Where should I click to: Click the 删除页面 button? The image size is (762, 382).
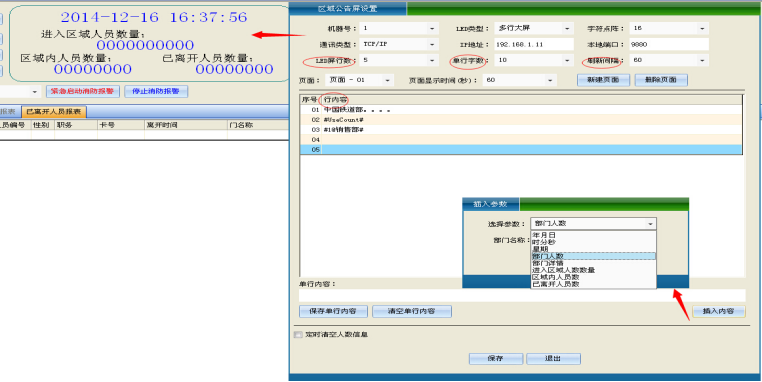661,80
